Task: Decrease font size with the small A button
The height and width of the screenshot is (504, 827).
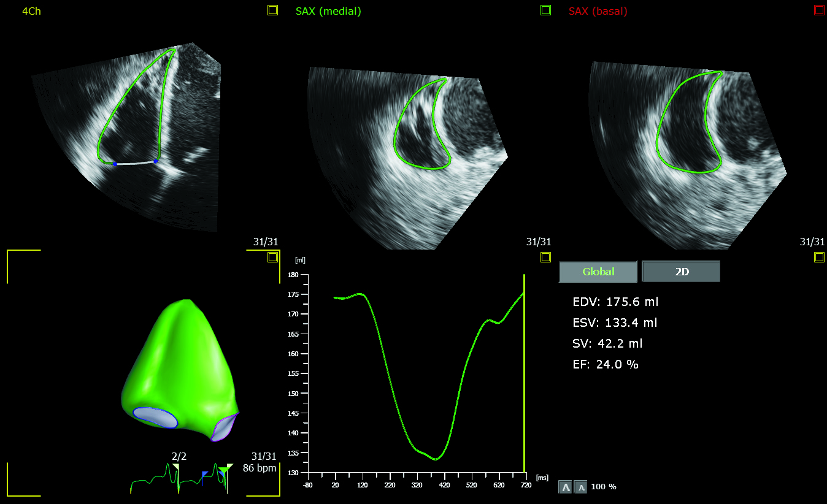Action: 581,487
